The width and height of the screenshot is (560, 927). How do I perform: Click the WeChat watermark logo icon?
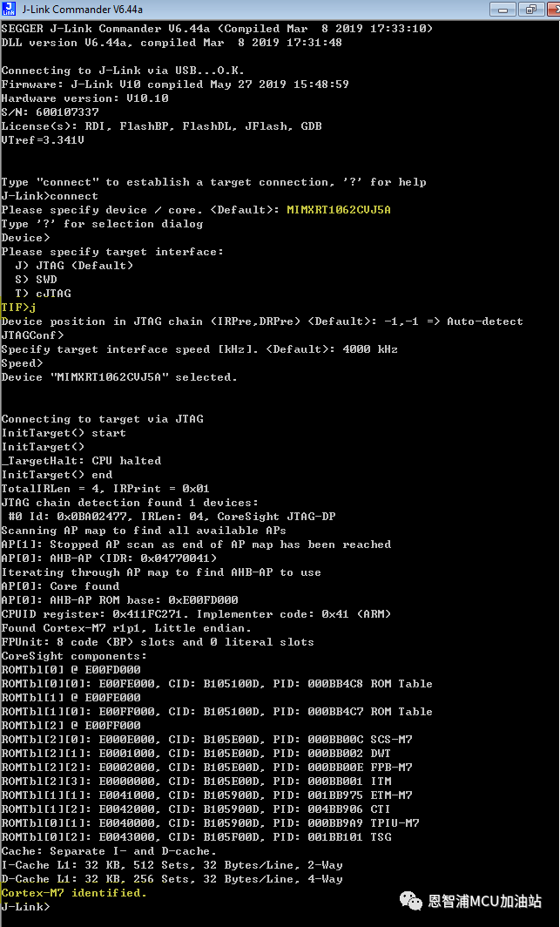[410, 901]
